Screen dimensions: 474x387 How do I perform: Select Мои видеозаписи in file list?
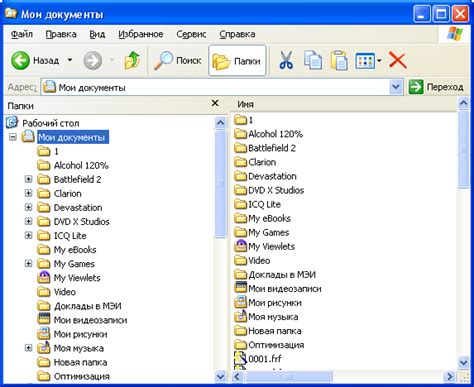(278, 288)
